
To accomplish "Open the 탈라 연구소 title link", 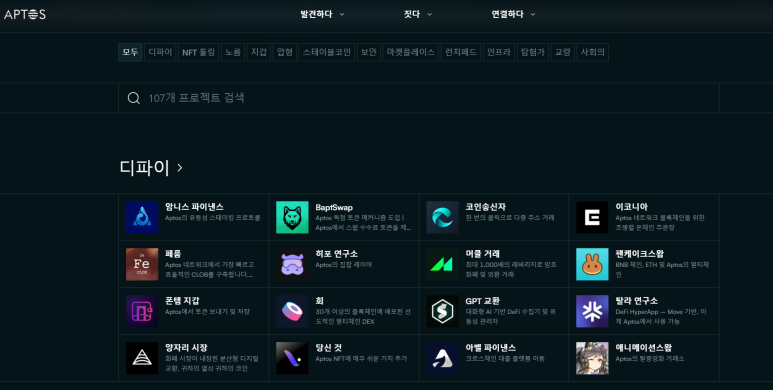I will point(636,301).
